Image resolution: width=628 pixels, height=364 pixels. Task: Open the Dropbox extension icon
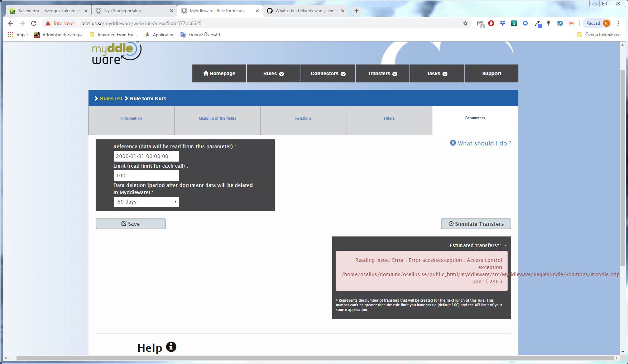502,23
